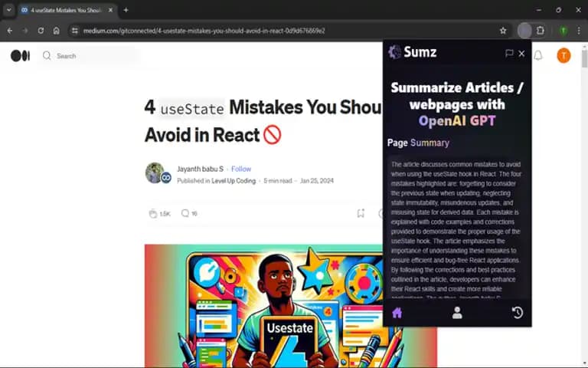Click the 'OpenAI GPT' heading text

pos(457,121)
